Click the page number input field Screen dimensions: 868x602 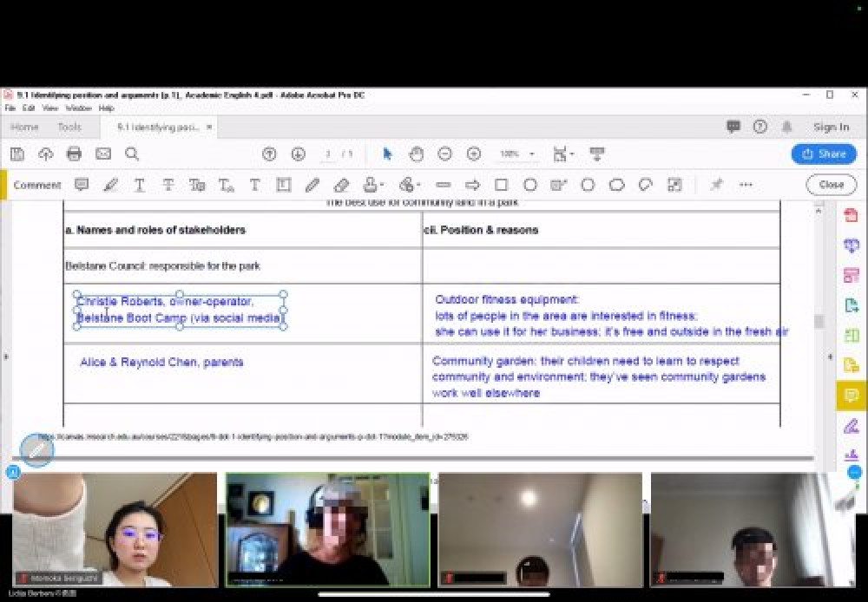(328, 154)
